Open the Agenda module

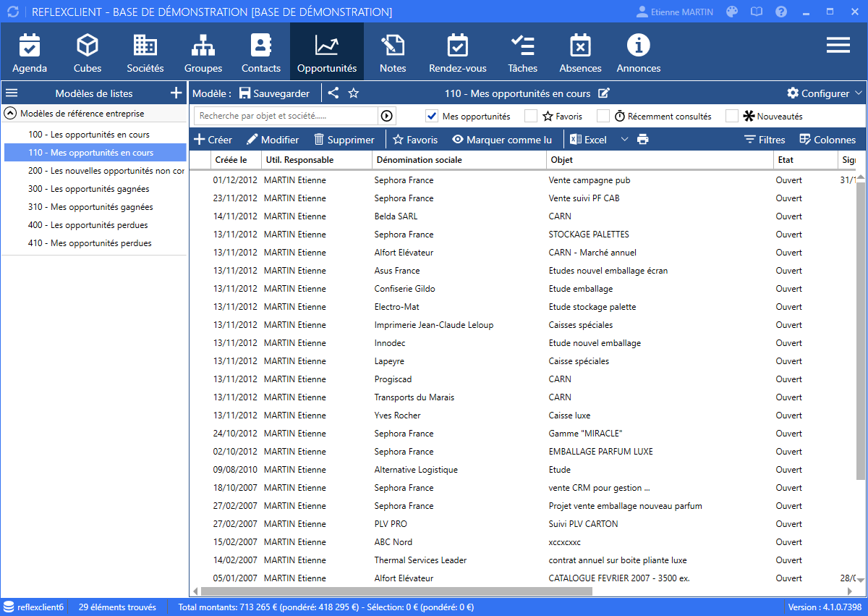coord(30,54)
